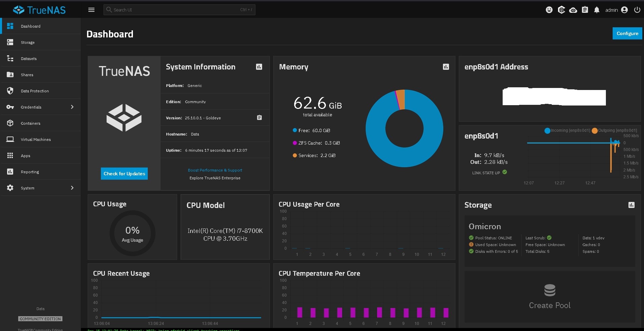644x331 pixels.
Task: Open Virtual Machines page
Action: (36, 140)
